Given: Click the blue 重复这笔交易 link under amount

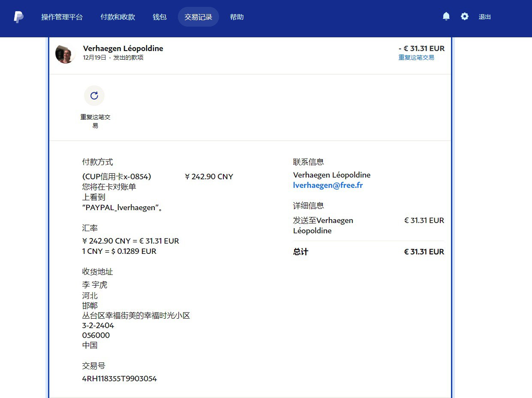Looking at the screenshot, I should (x=416, y=57).
